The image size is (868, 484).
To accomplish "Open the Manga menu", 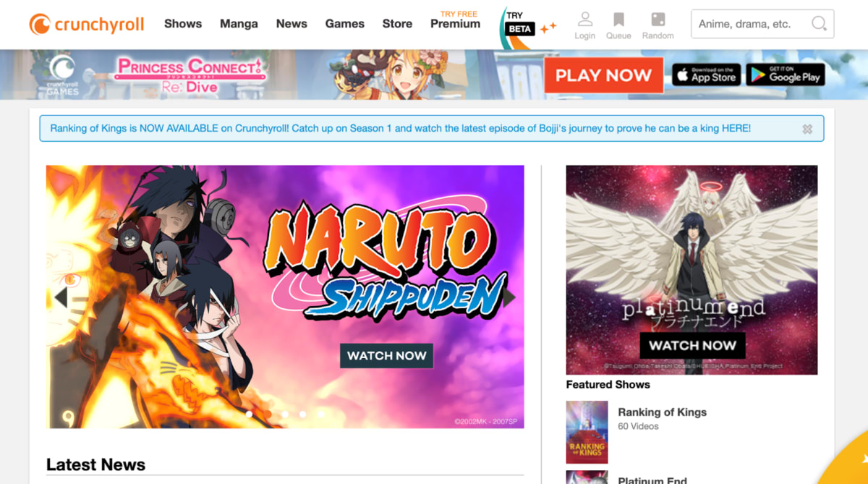I will pyautogui.click(x=239, y=24).
